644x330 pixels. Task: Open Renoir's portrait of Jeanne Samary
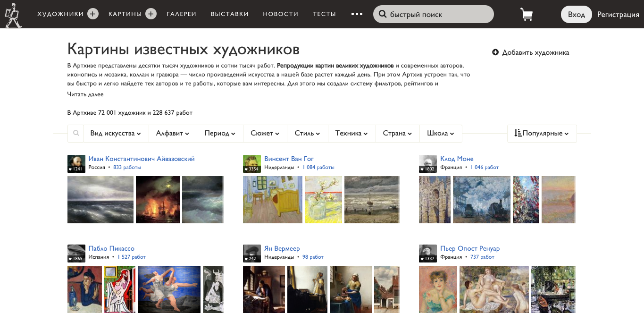[438, 289]
